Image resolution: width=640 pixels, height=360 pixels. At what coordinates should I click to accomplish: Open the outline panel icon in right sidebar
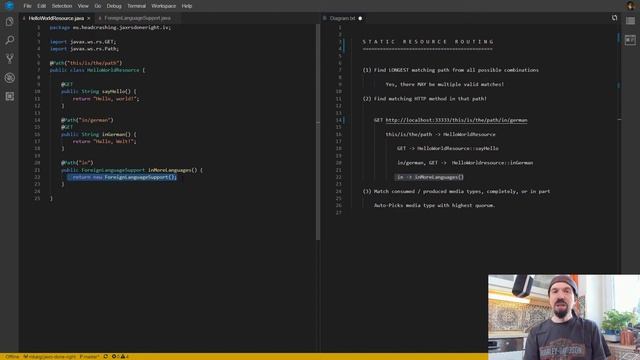pyautogui.click(x=630, y=21)
